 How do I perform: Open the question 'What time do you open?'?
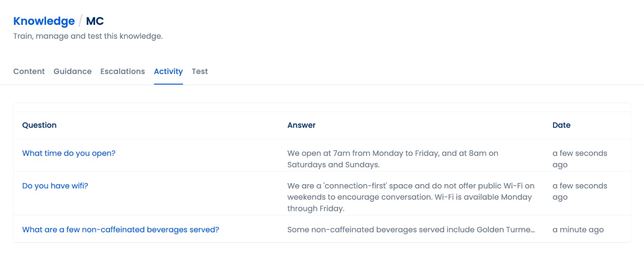pos(69,153)
